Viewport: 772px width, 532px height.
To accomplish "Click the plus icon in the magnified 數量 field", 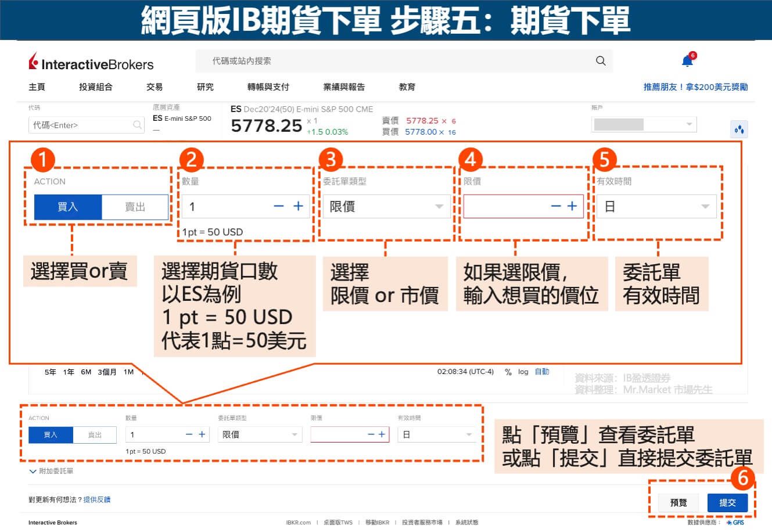I will (x=298, y=206).
